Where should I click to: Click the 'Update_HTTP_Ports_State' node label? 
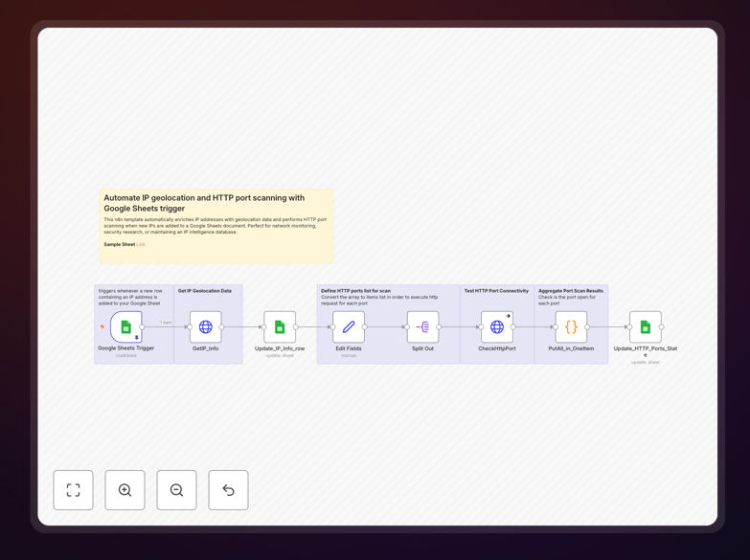[646, 351]
